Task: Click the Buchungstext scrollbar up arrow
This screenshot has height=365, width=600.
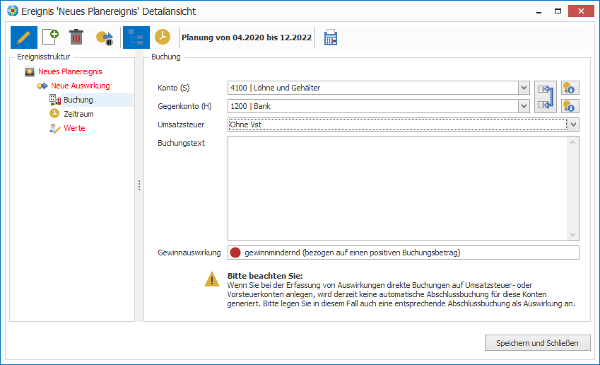Action: 573,142
